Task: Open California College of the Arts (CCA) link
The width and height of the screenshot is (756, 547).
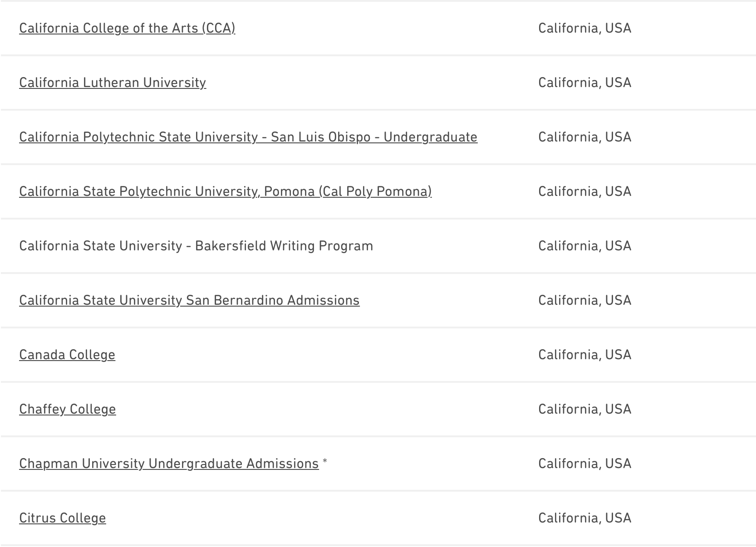Action: 127,28
